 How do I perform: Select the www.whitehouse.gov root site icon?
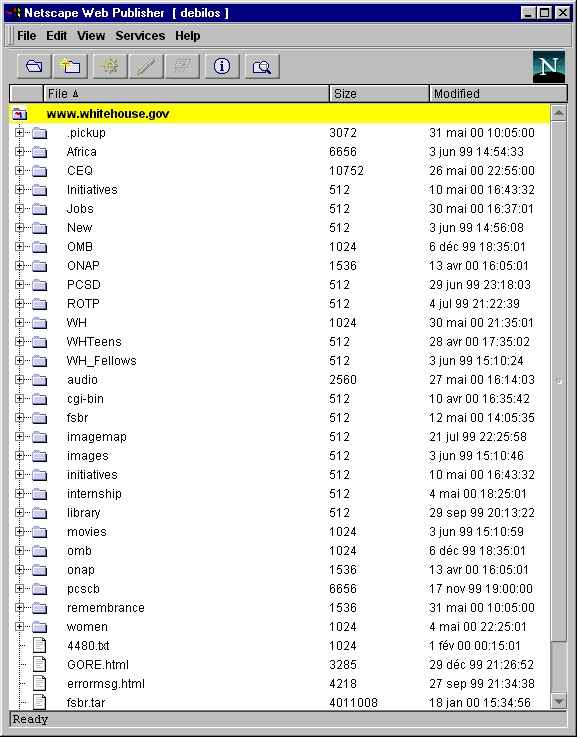pos(20,114)
